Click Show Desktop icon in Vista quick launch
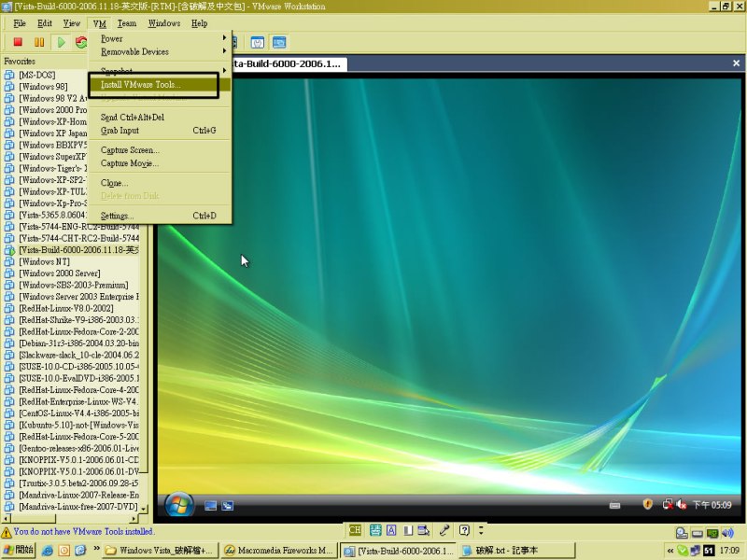 click(x=210, y=506)
